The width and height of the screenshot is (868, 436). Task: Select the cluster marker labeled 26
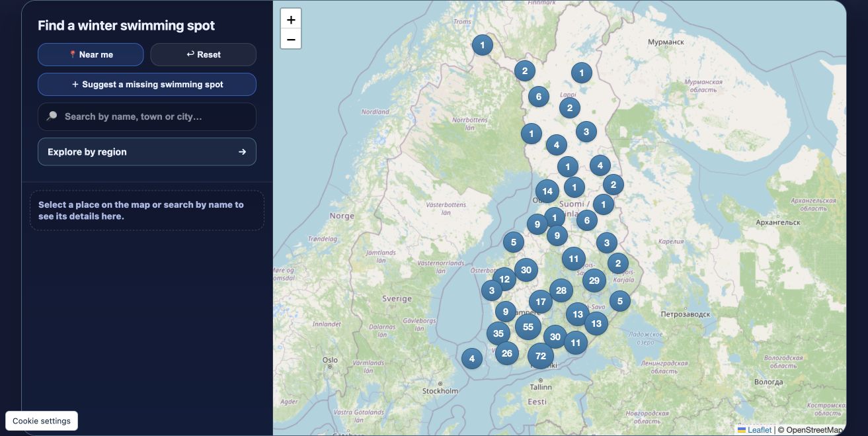click(x=507, y=353)
